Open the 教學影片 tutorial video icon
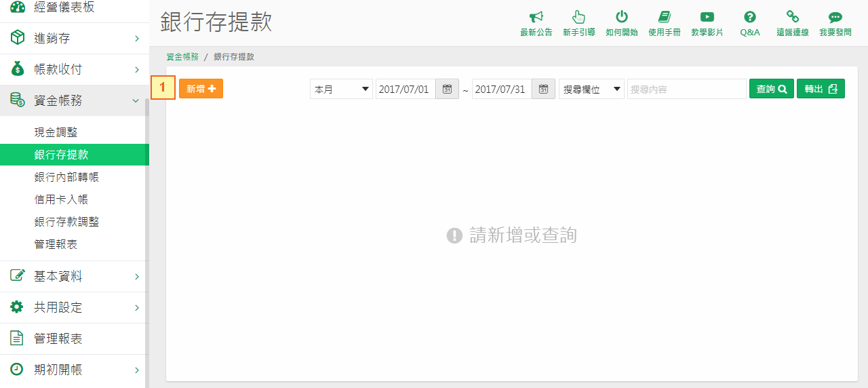This screenshot has width=868, height=388. pos(707,17)
